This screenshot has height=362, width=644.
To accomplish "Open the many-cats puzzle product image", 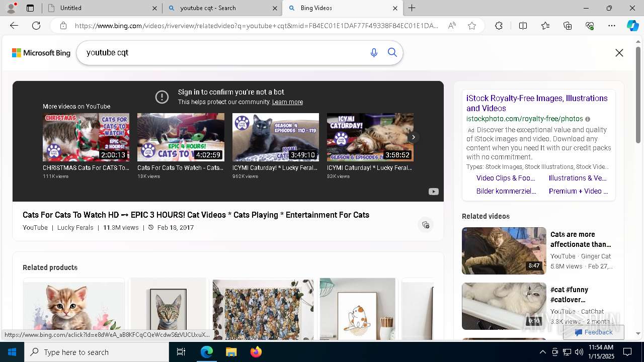I will coord(263,309).
